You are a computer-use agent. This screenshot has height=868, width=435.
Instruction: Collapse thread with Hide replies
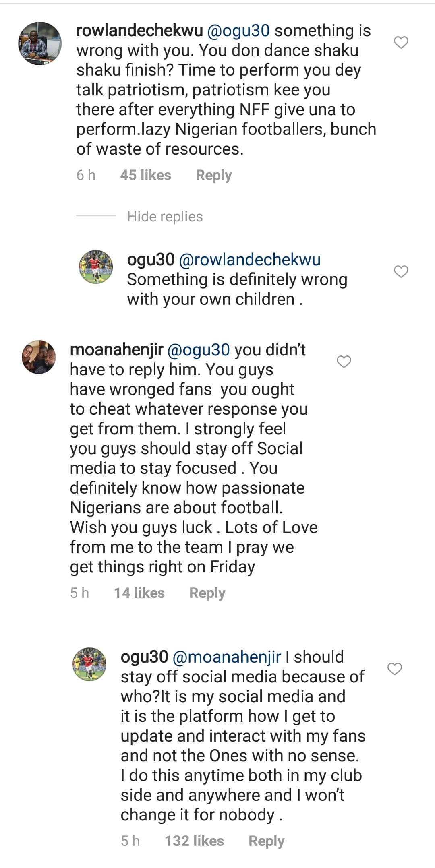165,217
